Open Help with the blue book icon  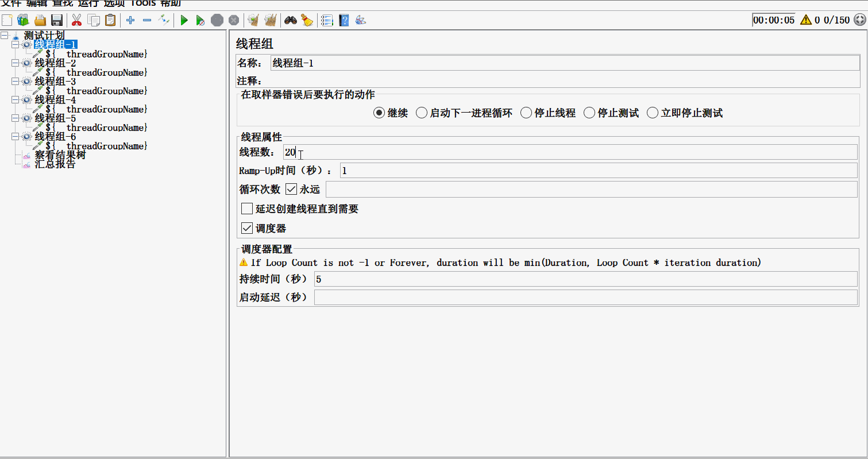pos(344,21)
